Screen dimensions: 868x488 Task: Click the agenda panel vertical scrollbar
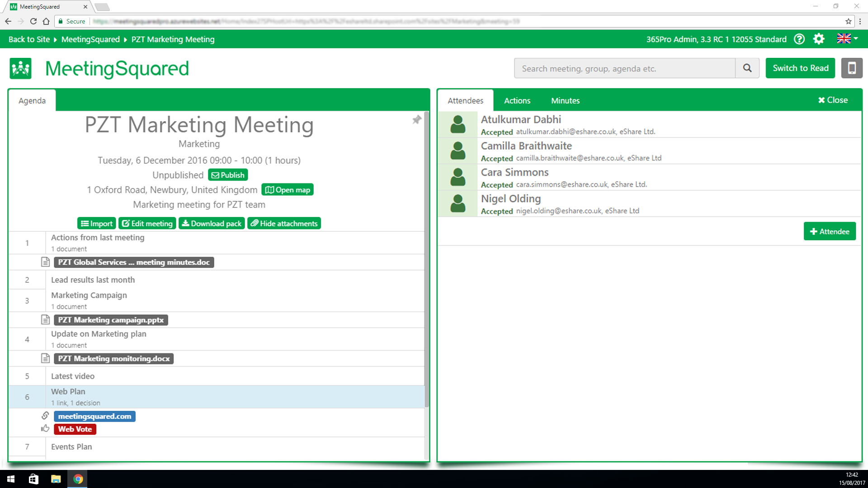coord(426,258)
